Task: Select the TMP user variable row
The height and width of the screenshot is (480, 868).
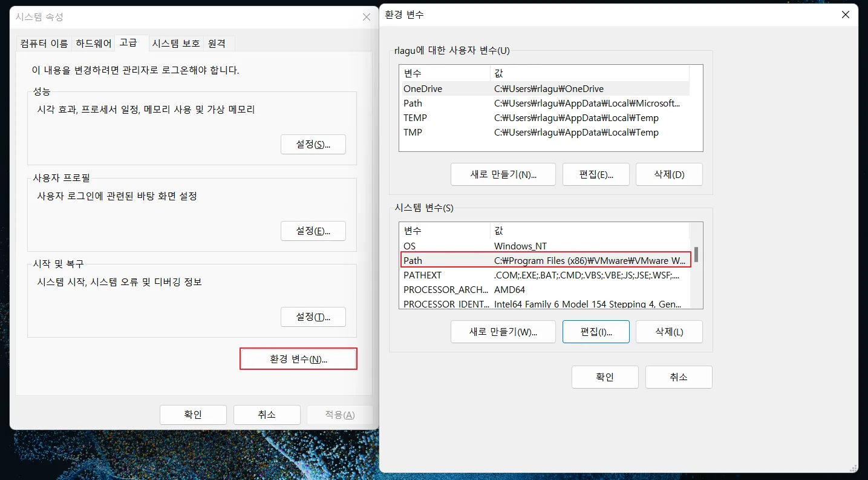Action: (x=544, y=133)
